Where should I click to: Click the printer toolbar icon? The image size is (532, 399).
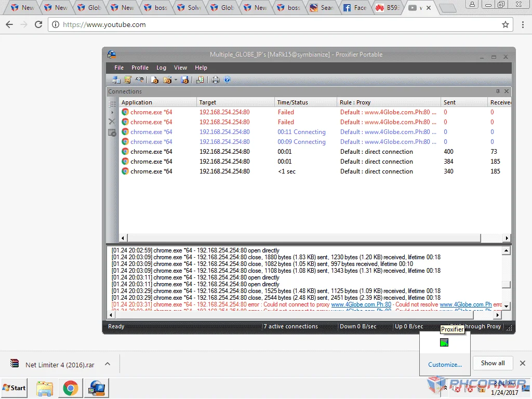pyautogui.click(x=216, y=79)
